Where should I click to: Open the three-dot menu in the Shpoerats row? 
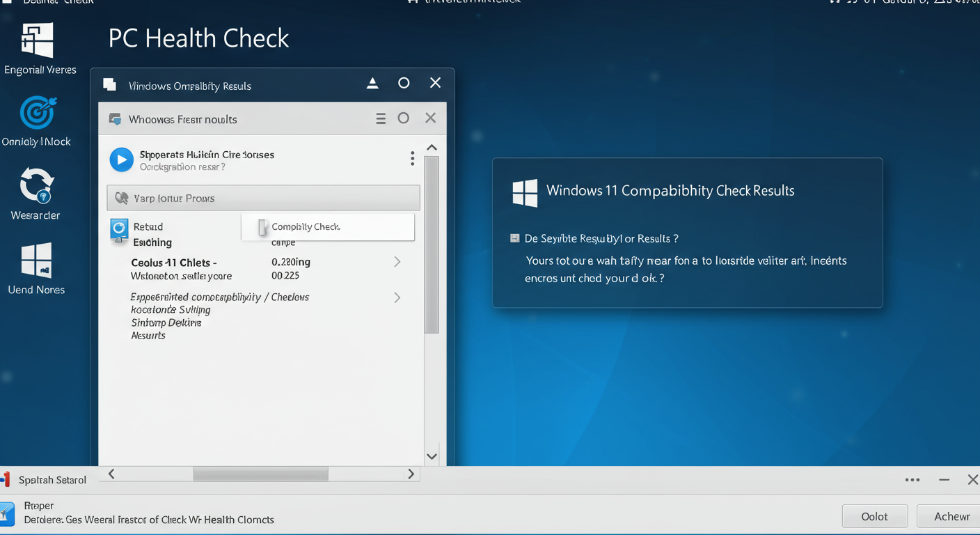click(x=413, y=159)
